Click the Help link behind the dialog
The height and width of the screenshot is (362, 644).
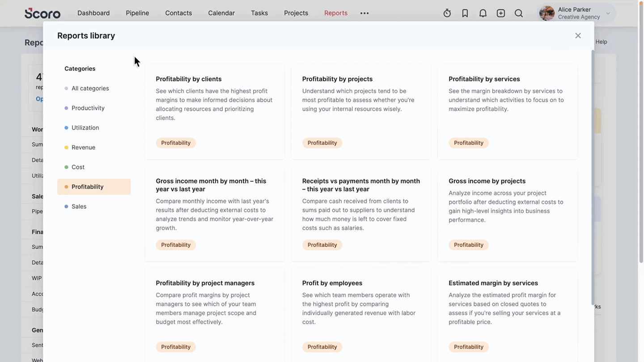[602, 42]
